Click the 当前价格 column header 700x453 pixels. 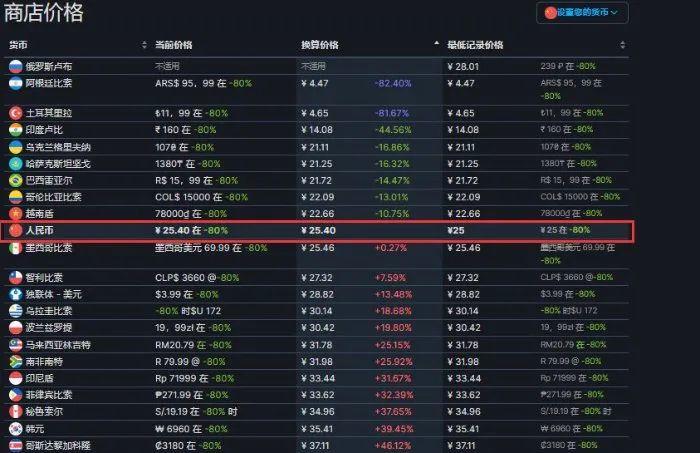coord(174,45)
